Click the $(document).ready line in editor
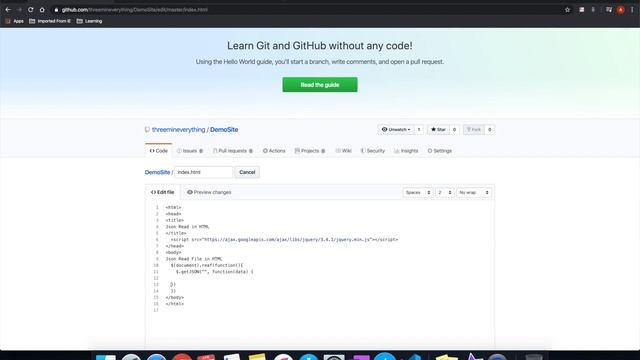The image size is (640, 360). point(207,265)
